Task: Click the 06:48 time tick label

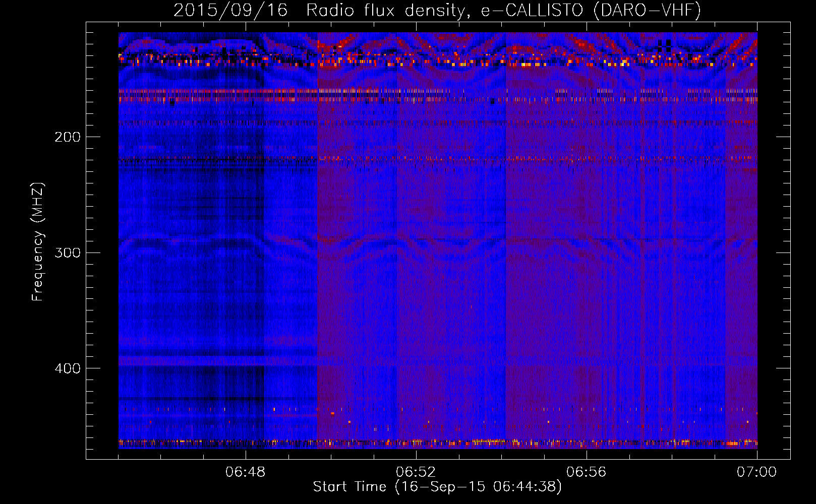Action: point(246,472)
